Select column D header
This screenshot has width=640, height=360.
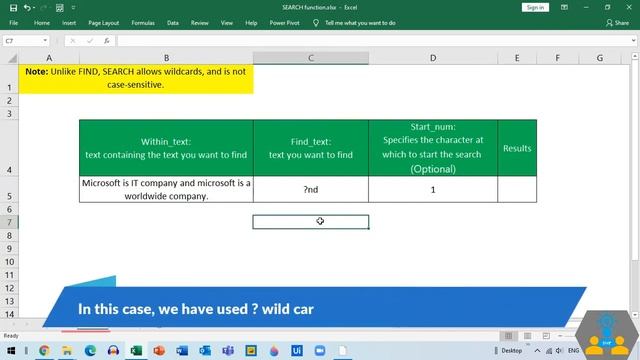[x=433, y=58]
